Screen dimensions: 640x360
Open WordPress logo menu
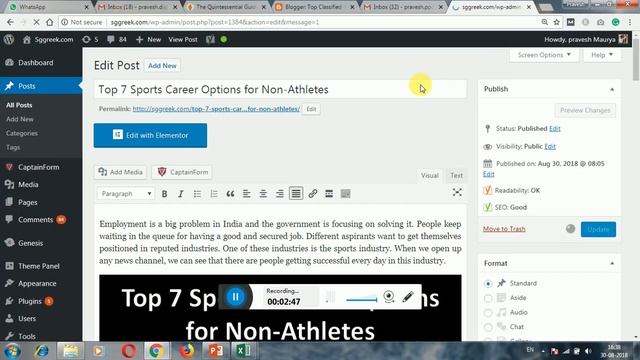pyautogui.click(x=9, y=40)
